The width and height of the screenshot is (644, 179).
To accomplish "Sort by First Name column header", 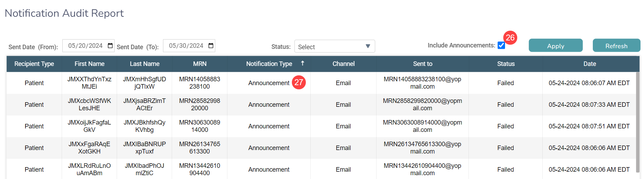I will coord(90,64).
